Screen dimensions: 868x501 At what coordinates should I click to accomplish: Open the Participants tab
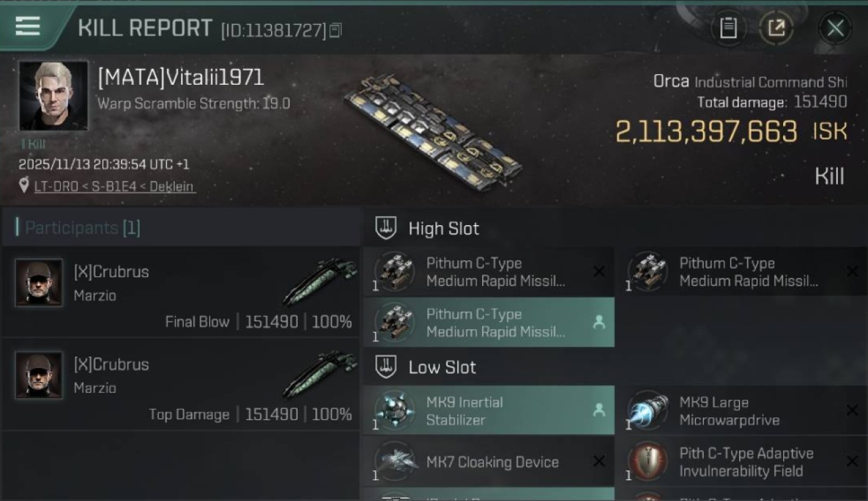(x=82, y=228)
